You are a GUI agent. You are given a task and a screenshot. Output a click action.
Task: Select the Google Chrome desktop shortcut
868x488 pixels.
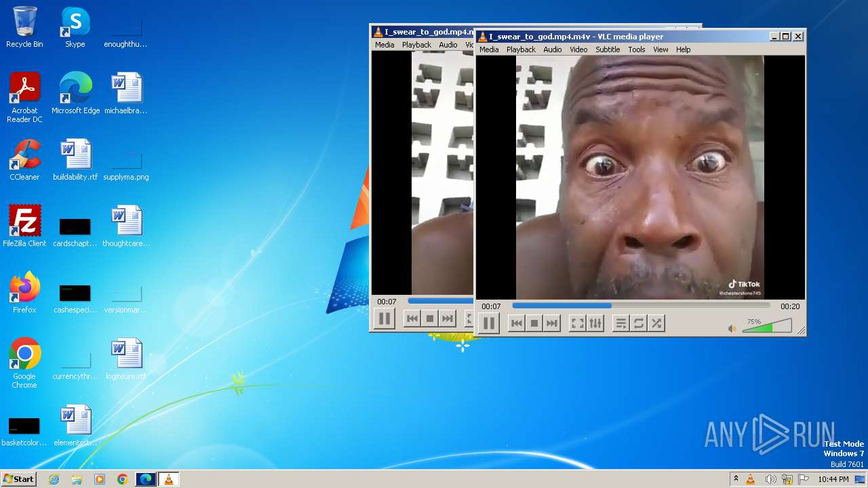click(24, 363)
